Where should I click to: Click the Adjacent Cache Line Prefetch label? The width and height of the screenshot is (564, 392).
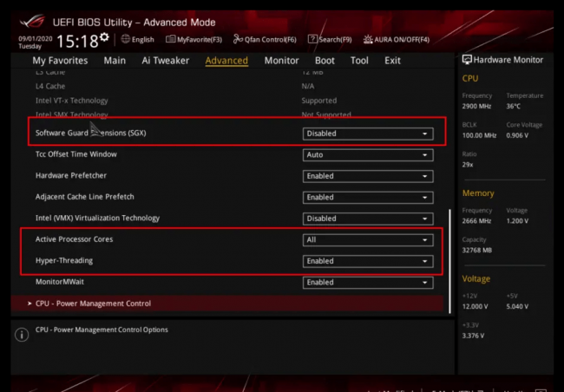[84, 197]
